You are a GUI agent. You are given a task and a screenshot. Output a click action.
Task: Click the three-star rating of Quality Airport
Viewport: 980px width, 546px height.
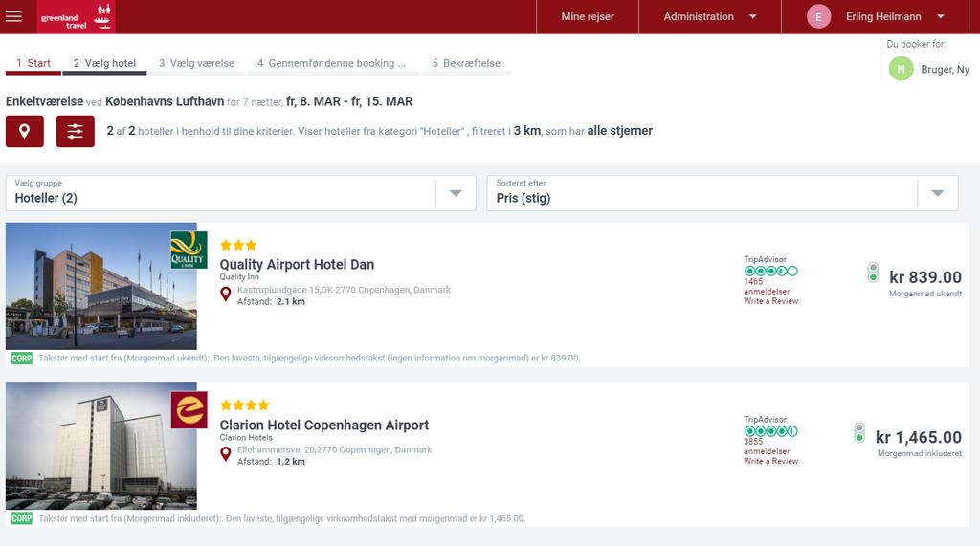pos(238,246)
